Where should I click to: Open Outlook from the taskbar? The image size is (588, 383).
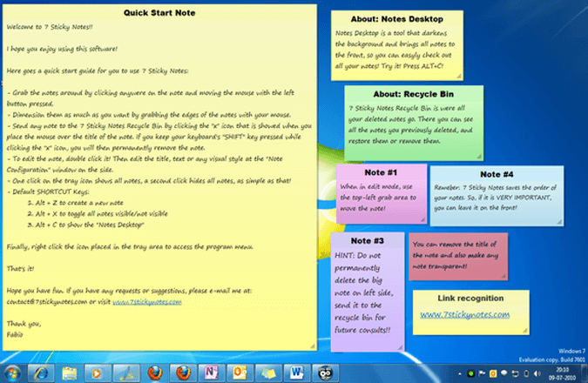point(238,372)
